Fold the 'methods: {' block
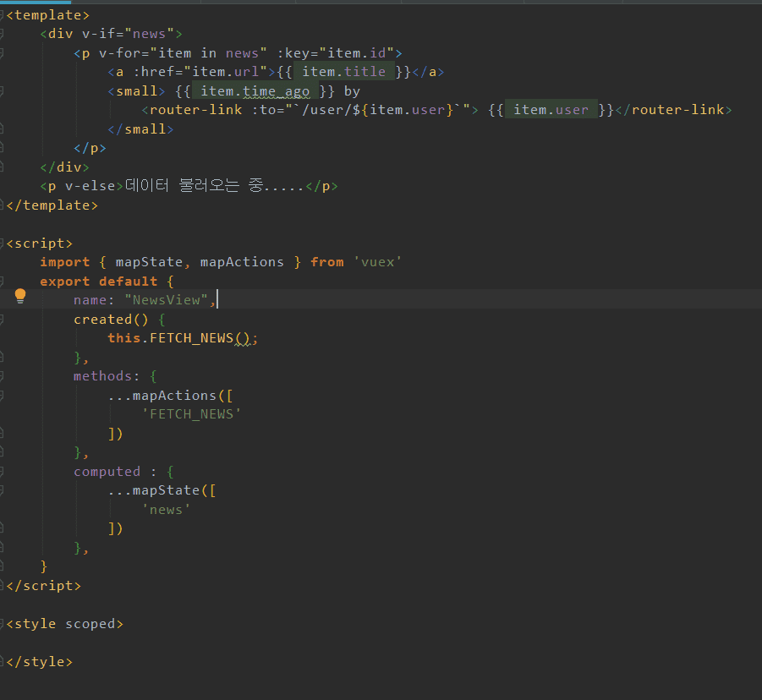Screen dimensions: 762x700 pyautogui.click(x=2, y=376)
